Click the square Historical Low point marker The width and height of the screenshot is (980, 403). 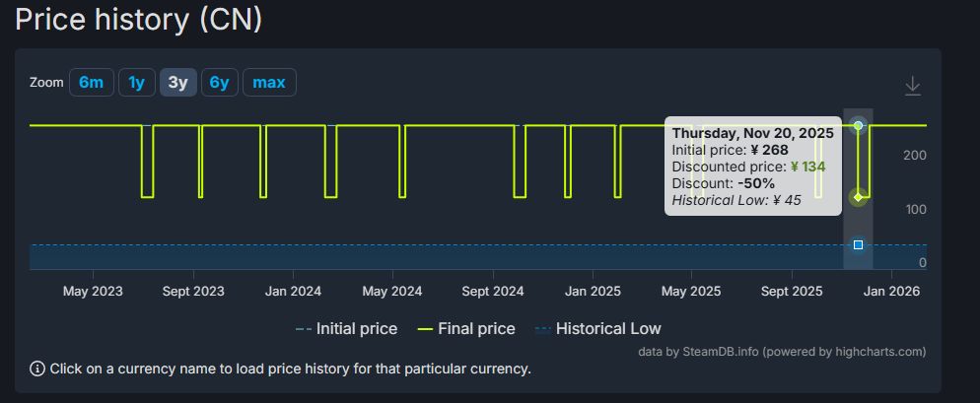(858, 244)
